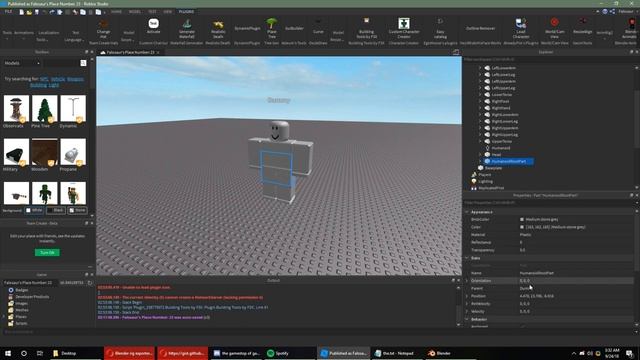
Task: Switch to the HOME ribbon tab
Action: (116, 11)
